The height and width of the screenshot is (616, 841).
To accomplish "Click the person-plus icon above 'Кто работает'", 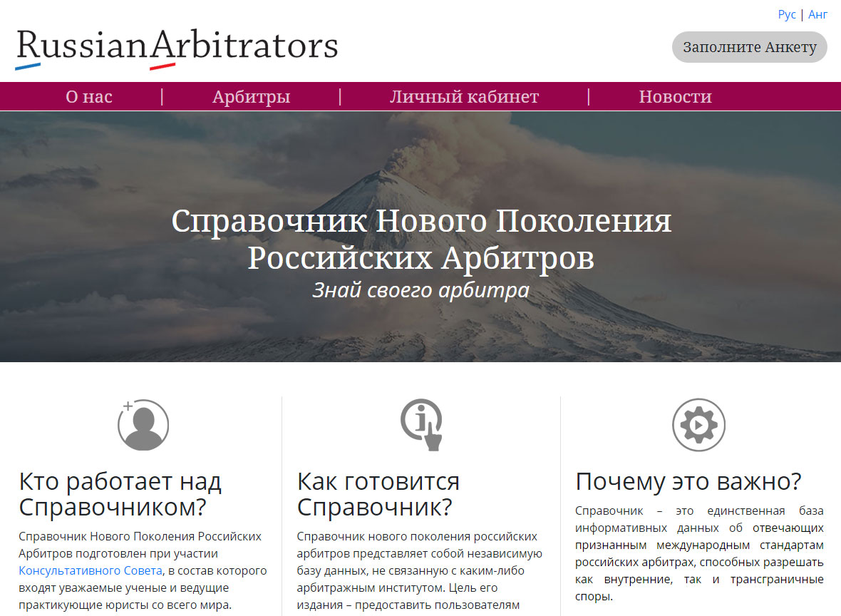I will [143, 425].
